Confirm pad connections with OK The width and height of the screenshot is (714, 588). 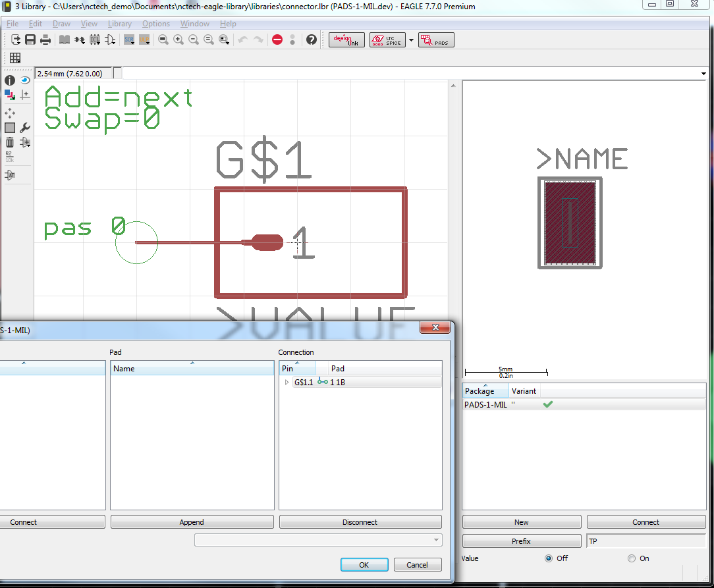click(364, 564)
